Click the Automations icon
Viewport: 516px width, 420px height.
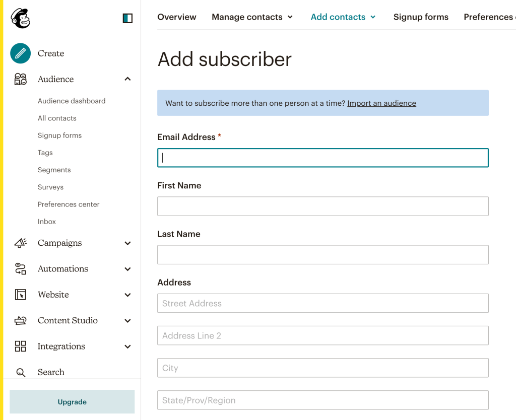click(20, 268)
